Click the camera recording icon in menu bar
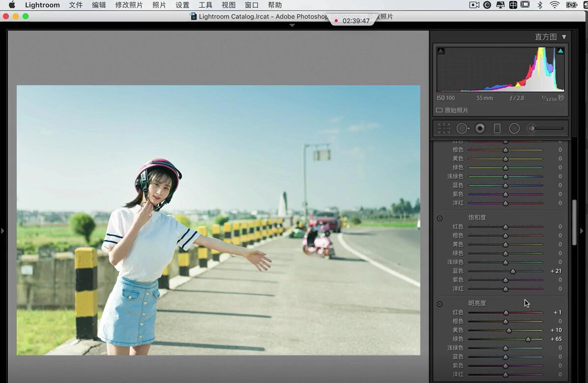This screenshot has width=588, height=383. tap(475, 5)
